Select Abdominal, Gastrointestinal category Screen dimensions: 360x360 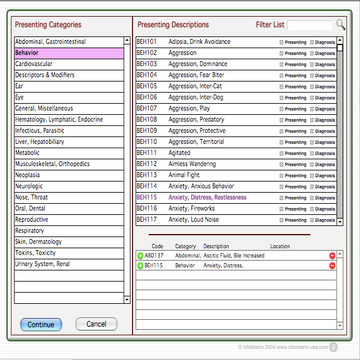(69, 42)
